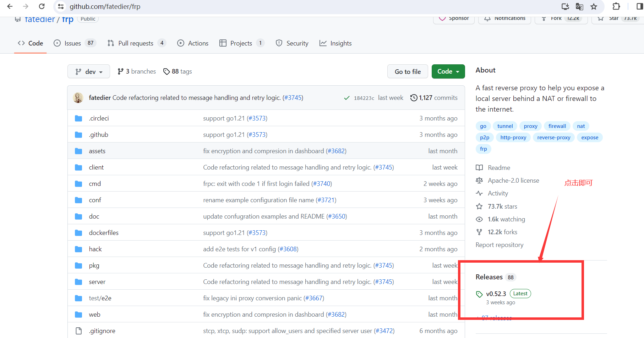
Task: Click the tag icon next to 88 tags
Action: [x=167, y=71]
